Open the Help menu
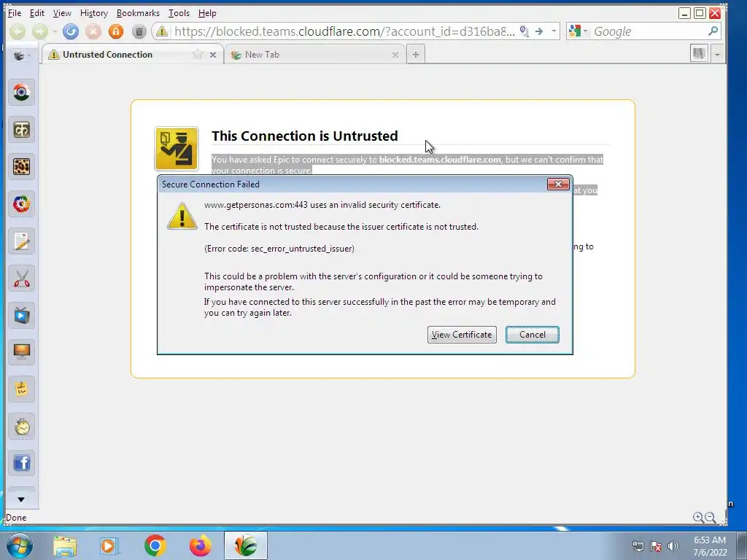 tap(207, 13)
